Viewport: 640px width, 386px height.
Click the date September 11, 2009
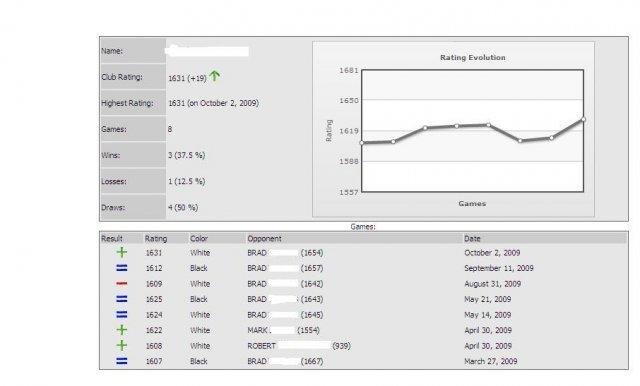pos(499,268)
